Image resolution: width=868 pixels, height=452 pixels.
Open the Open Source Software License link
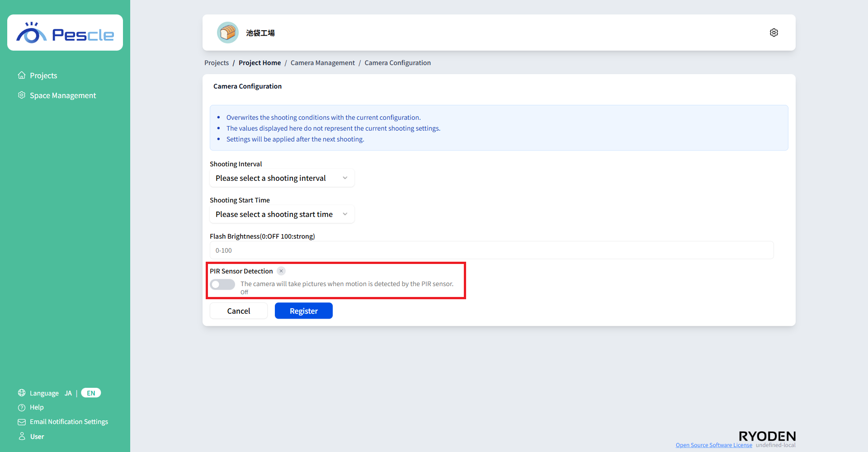(713, 445)
